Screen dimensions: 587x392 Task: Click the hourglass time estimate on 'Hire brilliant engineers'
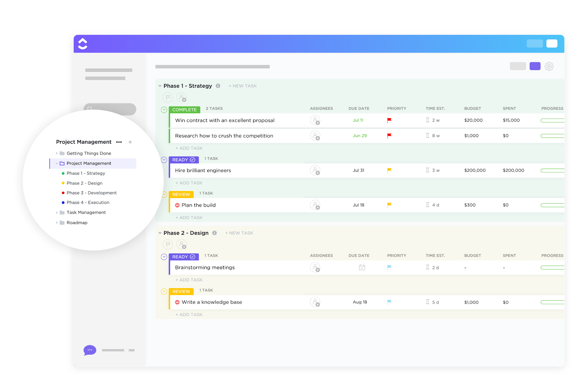427,170
